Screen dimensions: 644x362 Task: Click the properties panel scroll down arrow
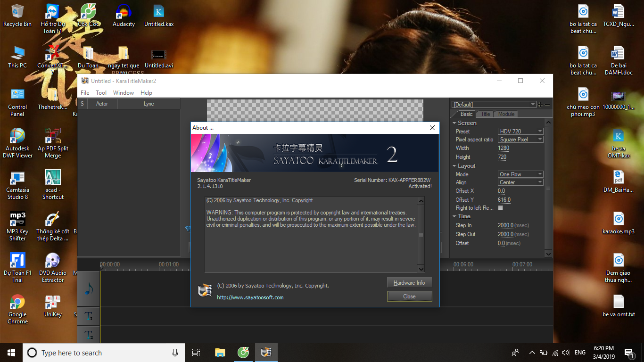548,254
